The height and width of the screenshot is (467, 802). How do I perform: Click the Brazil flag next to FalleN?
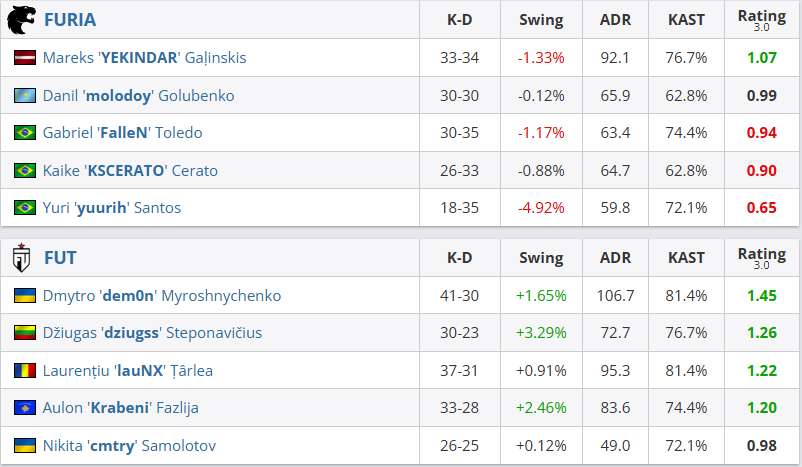click(25, 133)
